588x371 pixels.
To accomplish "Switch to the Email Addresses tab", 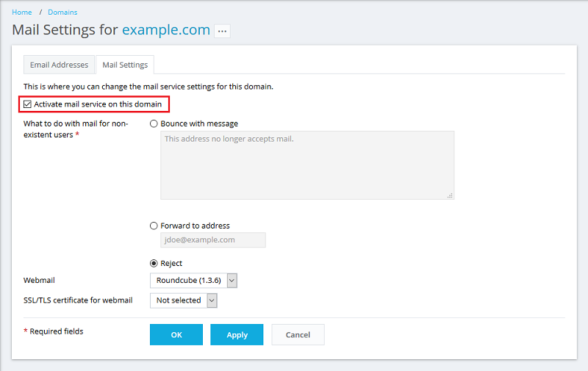I will pos(59,65).
